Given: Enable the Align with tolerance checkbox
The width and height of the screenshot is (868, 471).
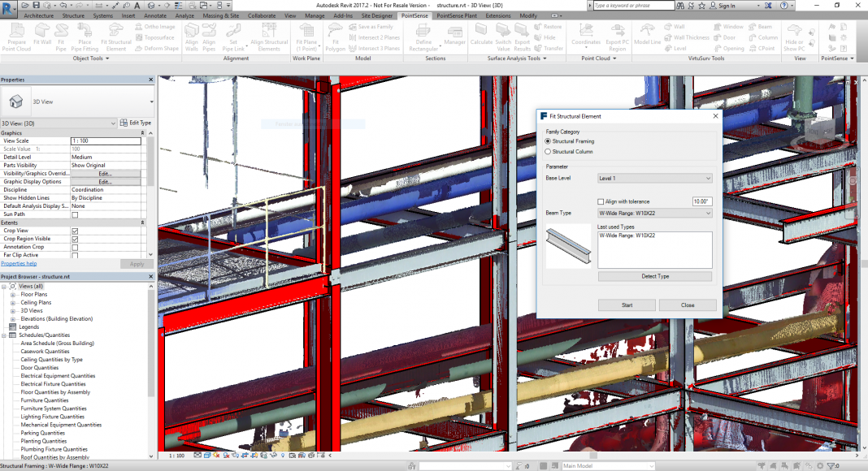Looking at the screenshot, I should coord(601,201).
